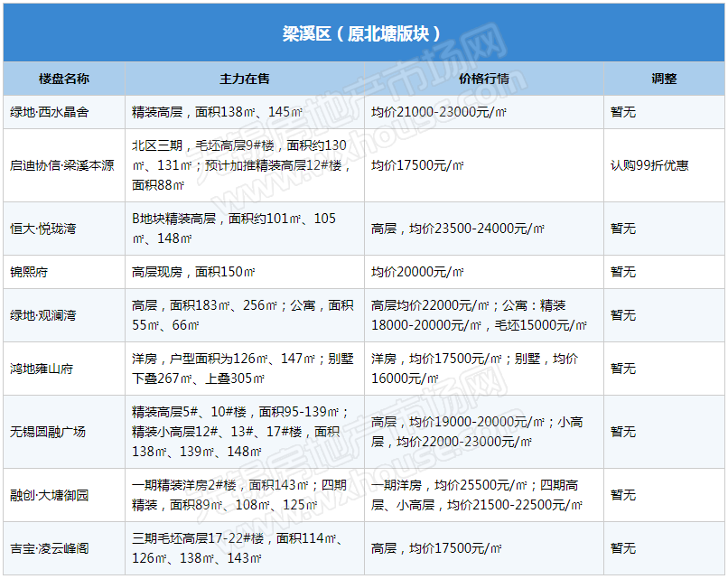Image resolution: width=728 pixels, height=579 pixels.
Task: Click the 认购99折优惠 adjustment cell
Action: click(x=649, y=166)
